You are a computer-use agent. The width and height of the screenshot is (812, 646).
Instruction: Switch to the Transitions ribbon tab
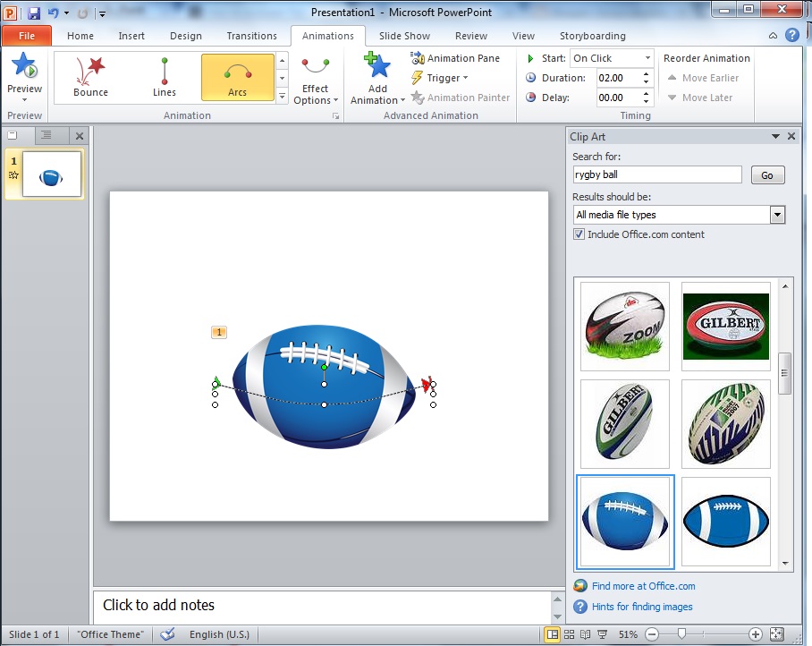click(251, 36)
